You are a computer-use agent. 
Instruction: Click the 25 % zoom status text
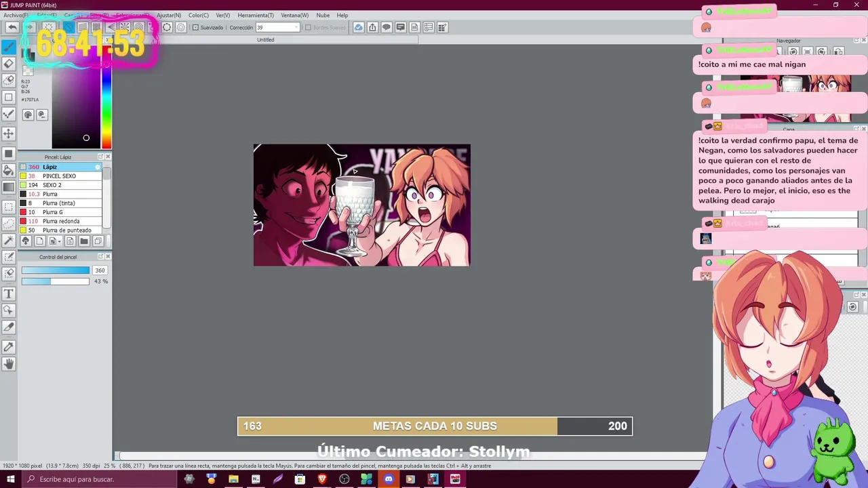108,466
